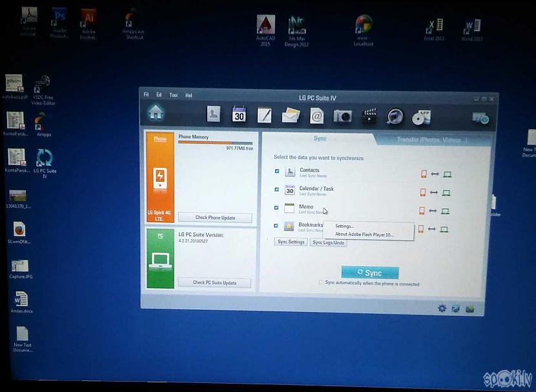Go to the Home screen icon
Image resolution: width=536 pixels, height=392 pixels.
point(156,112)
